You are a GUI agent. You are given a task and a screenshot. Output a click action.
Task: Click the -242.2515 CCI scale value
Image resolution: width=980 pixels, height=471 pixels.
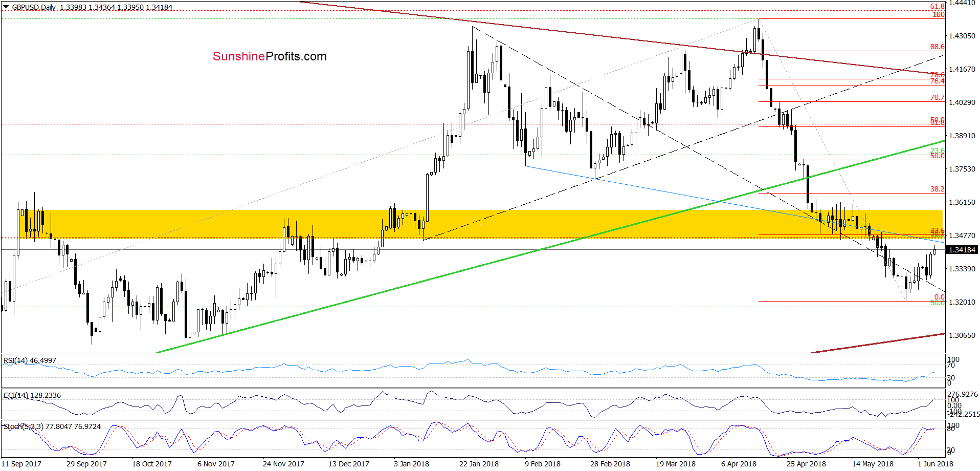(964, 414)
